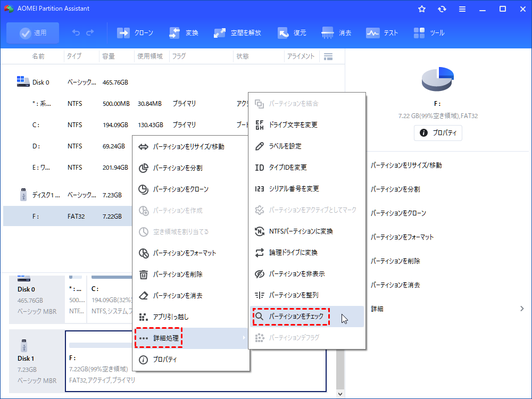
Task: Click パーティションをクローン in right panel
Action: pos(398,213)
